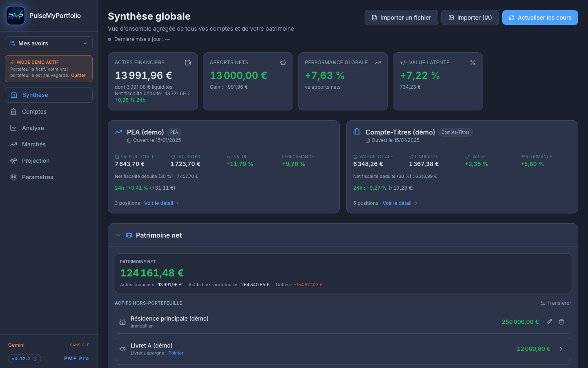The height and width of the screenshot is (368, 588).
Task: Open the Synthèse page in sidebar
Action: point(49,95)
